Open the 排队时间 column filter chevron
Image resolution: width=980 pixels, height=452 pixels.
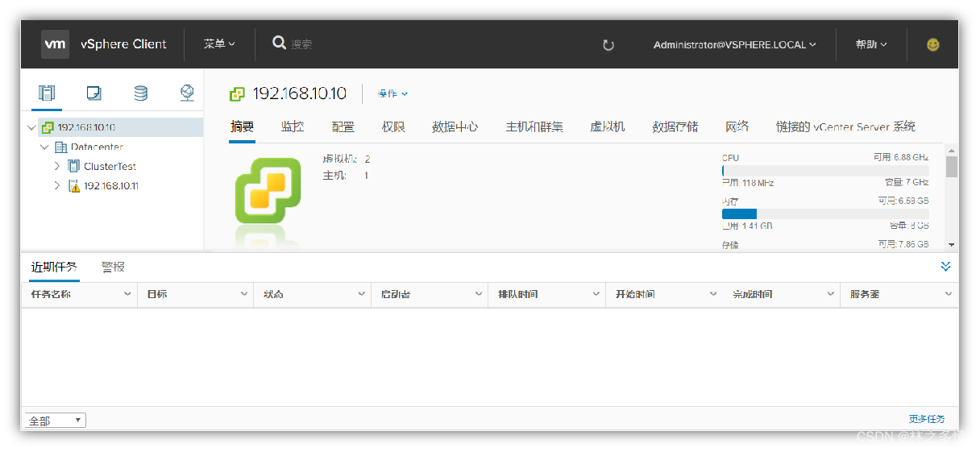pyautogui.click(x=596, y=294)
